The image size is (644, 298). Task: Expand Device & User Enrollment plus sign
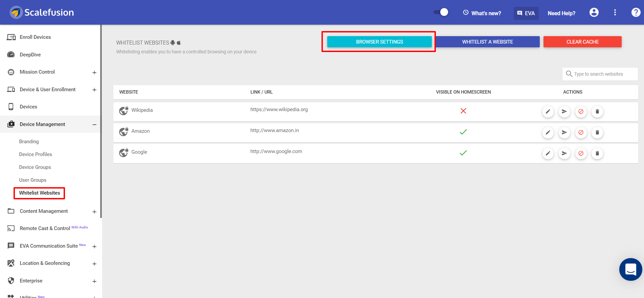coord(94,90)
